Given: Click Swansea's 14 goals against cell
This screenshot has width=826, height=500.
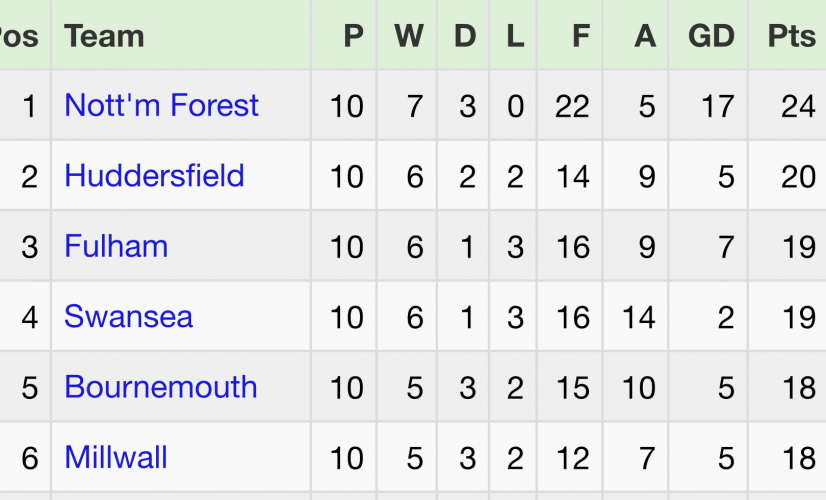Looking at the screenshot, I should click(x=638, y=317).
